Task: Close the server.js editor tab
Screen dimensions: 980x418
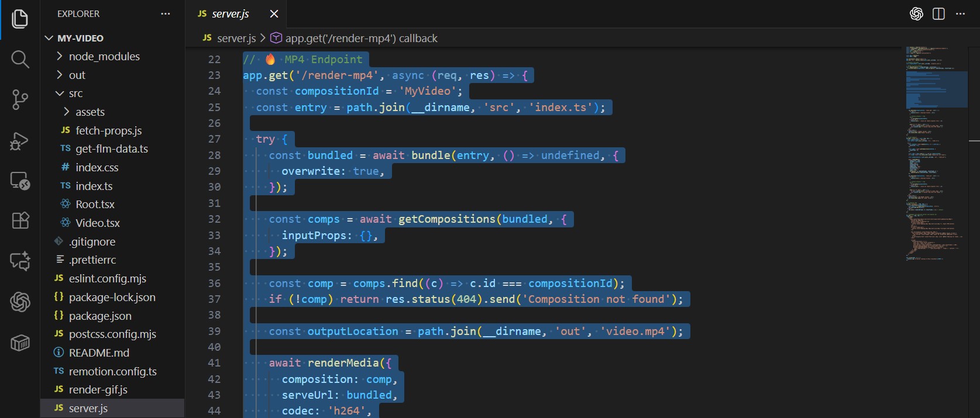Action: pos(274,14)
